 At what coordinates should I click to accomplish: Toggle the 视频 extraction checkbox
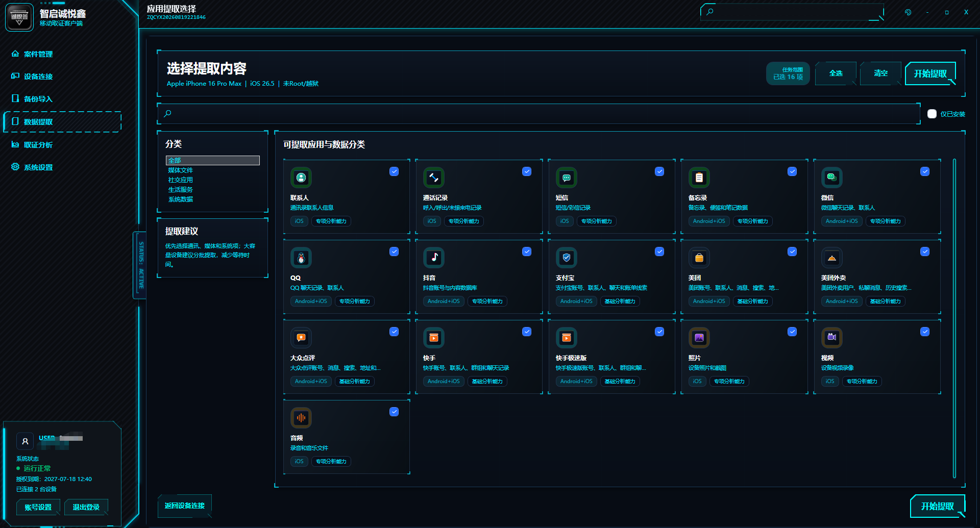(x=925, y=332)
